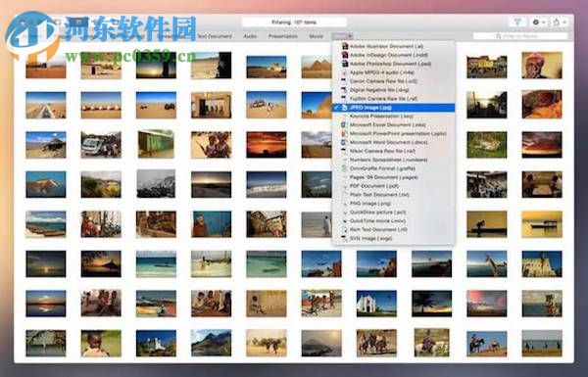The height and width of the screenshot is (377, 588).
Task: Choose Plain Text Document (.txt)
Action: [x=393, y=195]
